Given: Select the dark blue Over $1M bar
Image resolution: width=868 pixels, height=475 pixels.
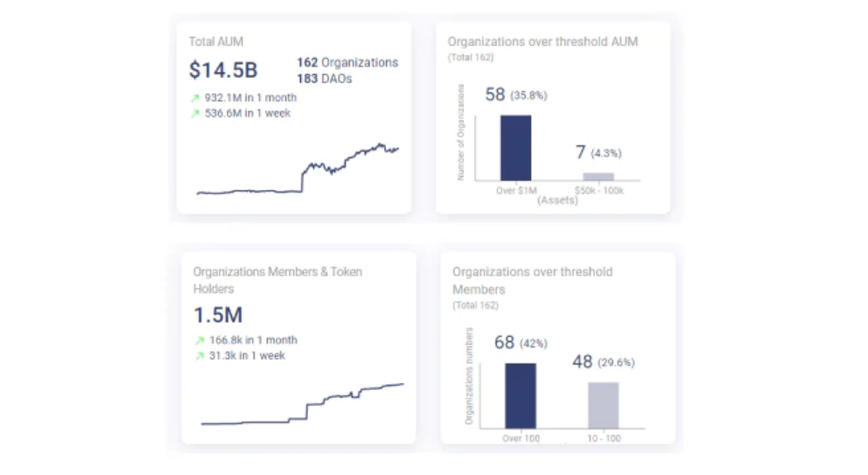Looking at the screenshot, I should coord(516,148).
